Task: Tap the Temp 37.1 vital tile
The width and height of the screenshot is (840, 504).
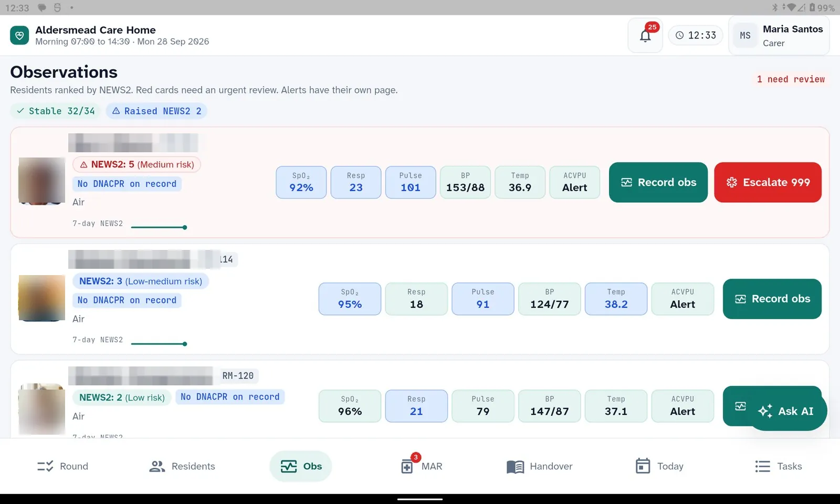Action: [x=616, y=406]
